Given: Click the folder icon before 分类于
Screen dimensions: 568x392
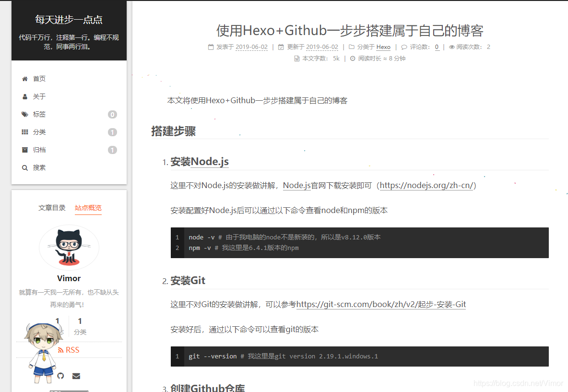Looking at the screenshot, I should 351,47.
